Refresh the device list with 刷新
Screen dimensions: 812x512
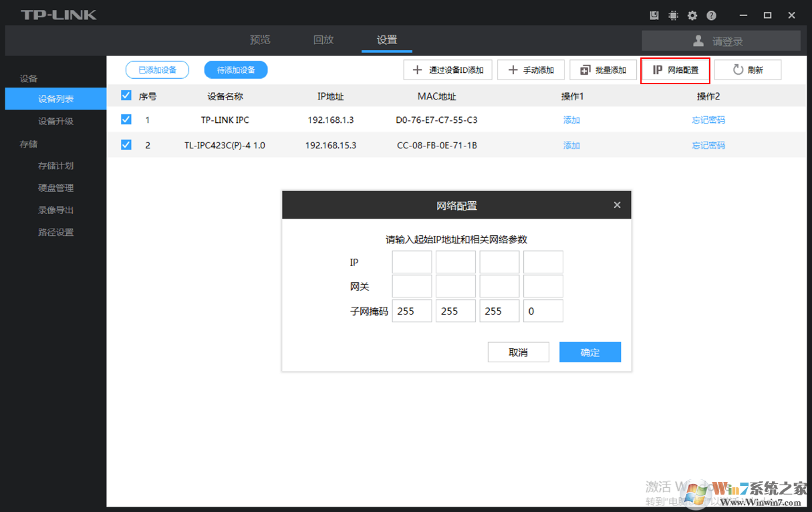tap(748, 70)
